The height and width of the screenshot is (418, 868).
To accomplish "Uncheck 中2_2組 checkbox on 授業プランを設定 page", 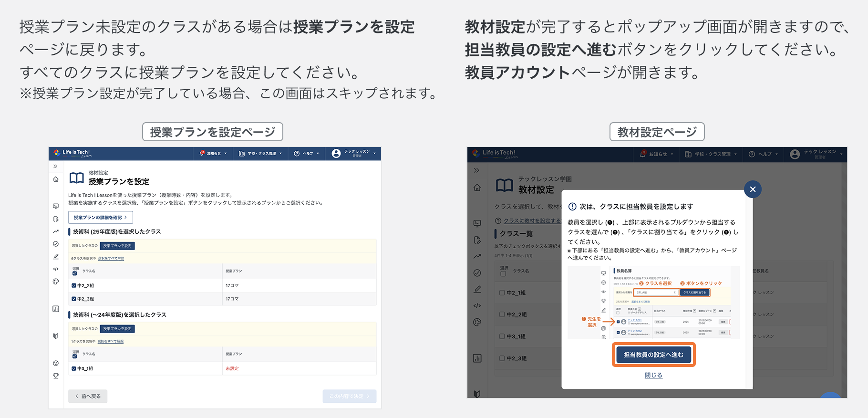I will click(74, 286).
